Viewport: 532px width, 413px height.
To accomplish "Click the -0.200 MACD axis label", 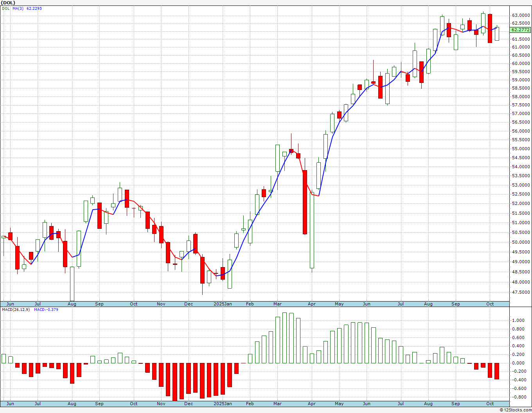I will tap(518, 371).
